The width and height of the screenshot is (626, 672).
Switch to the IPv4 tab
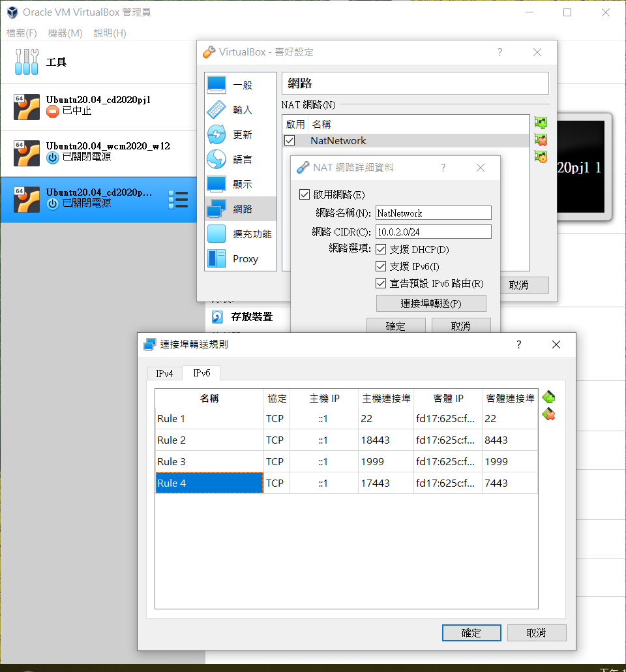[164, 373]
